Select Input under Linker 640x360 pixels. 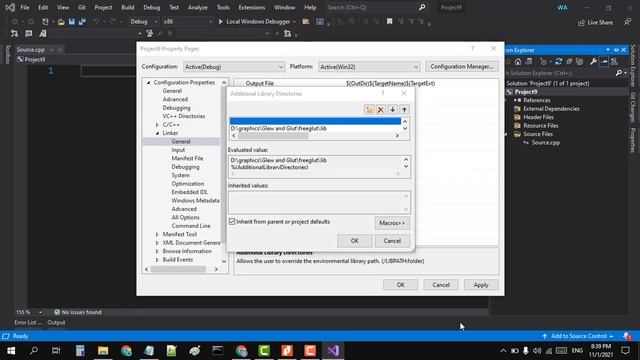pyautogui.click(x=178, y=150)
